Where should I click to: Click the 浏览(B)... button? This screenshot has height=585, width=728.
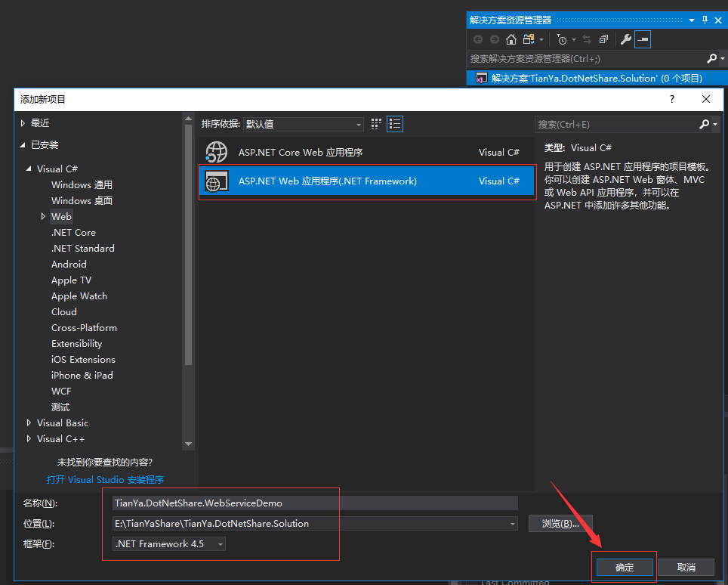pos(560,524)
